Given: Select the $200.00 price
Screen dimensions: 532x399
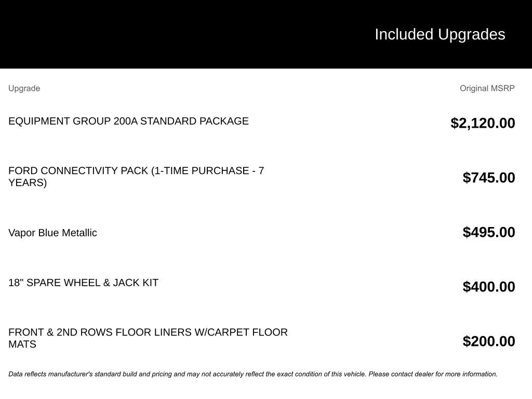Looking at the screenshot, I should click(x=488, y=341).
